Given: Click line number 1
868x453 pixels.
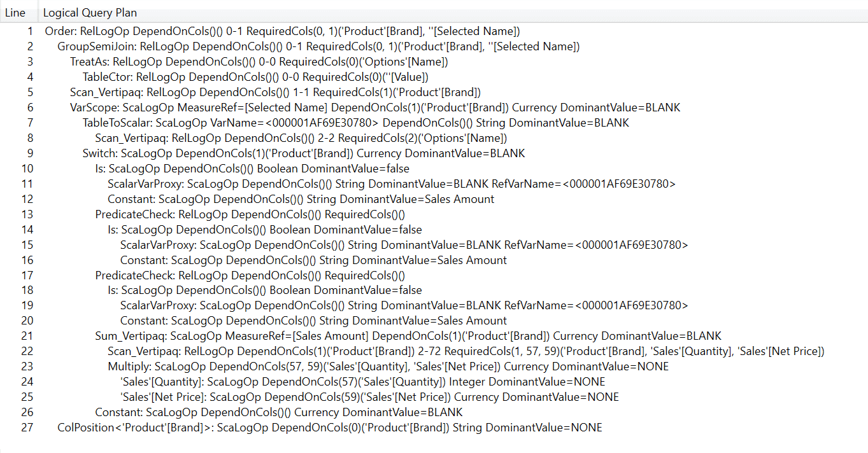Looking at the screenshot, I should coord(29,31).
